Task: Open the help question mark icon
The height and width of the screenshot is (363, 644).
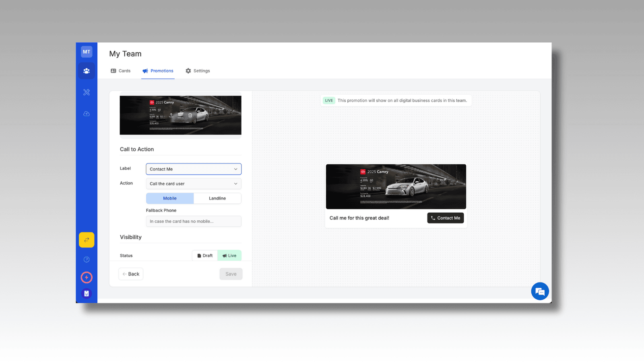Action: [x=87, y=259]
